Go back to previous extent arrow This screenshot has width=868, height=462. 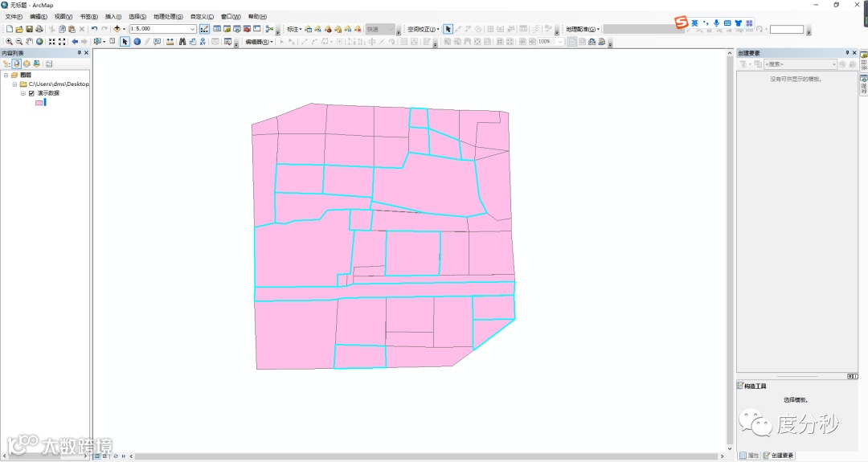tap(75, 42)
